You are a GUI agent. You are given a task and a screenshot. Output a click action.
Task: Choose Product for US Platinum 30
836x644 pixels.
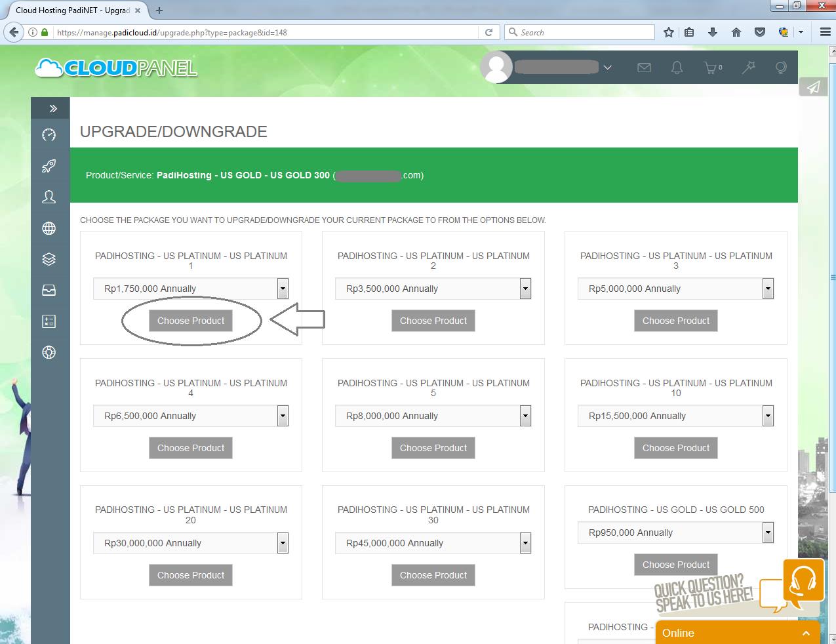point(433,575)
